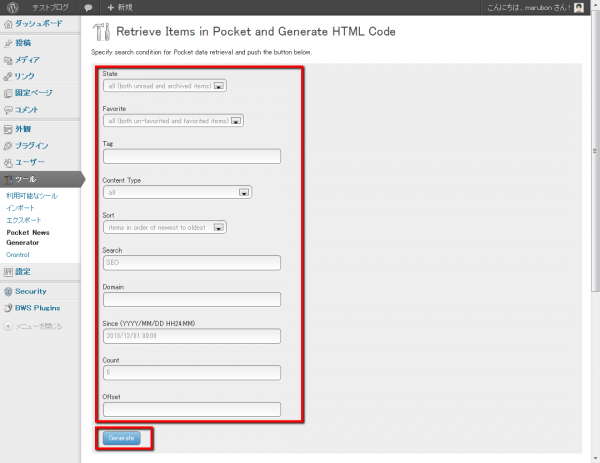
Task: Click the collapse menu arrow icon
Action: (x=8, y=326)
